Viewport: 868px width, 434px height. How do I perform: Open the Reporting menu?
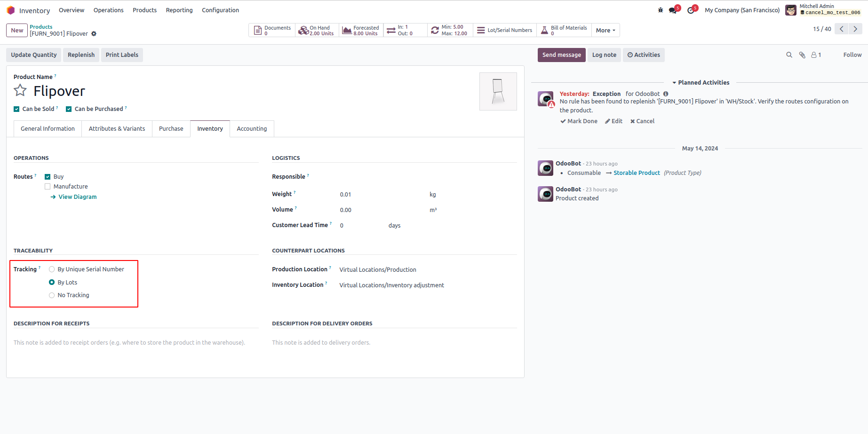click(179, 10)
